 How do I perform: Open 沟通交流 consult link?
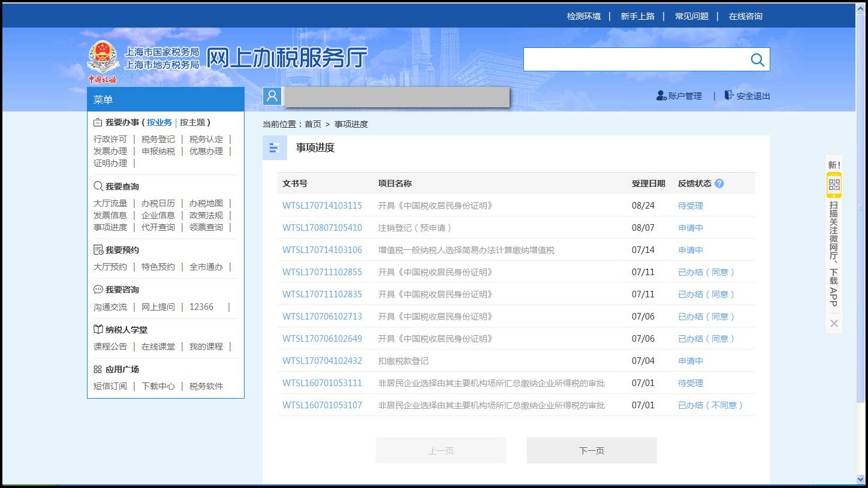click(110, 307)
